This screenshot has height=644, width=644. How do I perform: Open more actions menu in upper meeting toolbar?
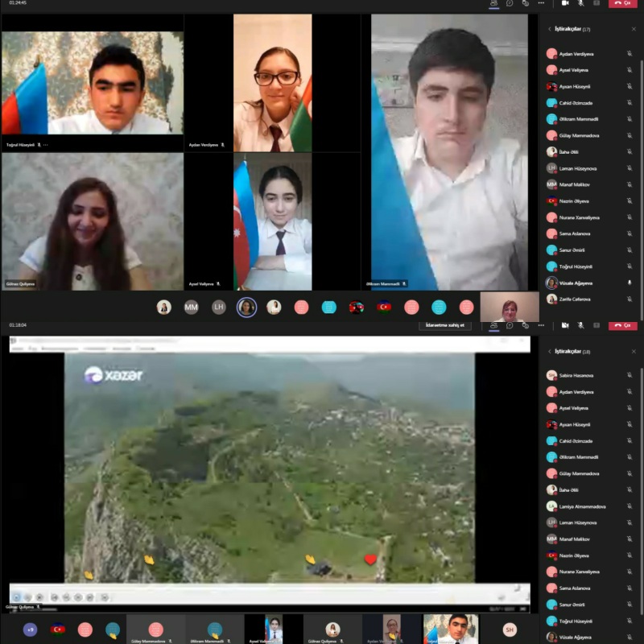click(x=541, y=3)
